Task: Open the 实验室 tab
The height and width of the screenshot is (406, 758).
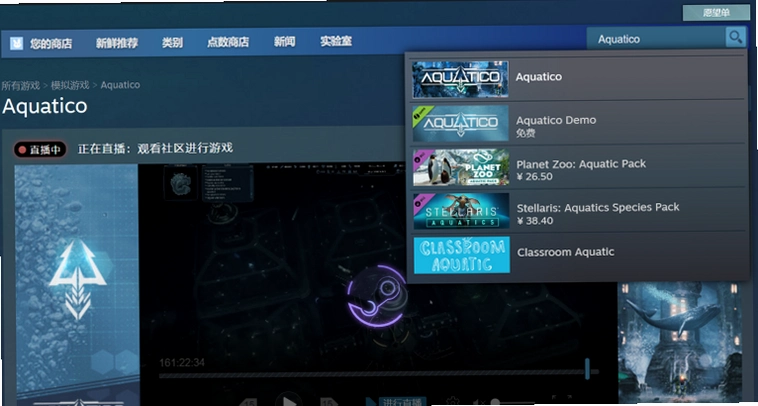Action: 336,41
